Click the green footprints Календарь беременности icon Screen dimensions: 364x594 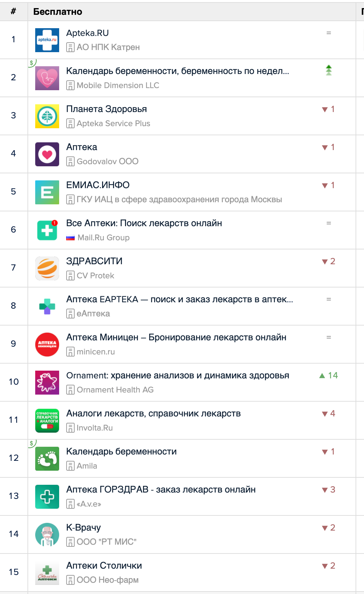(47, 459)
